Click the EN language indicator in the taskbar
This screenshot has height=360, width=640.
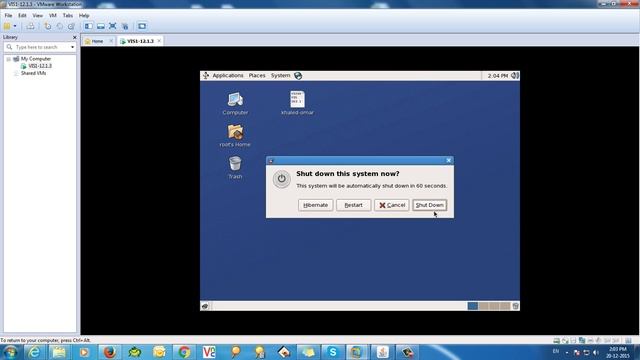(556, 352)
